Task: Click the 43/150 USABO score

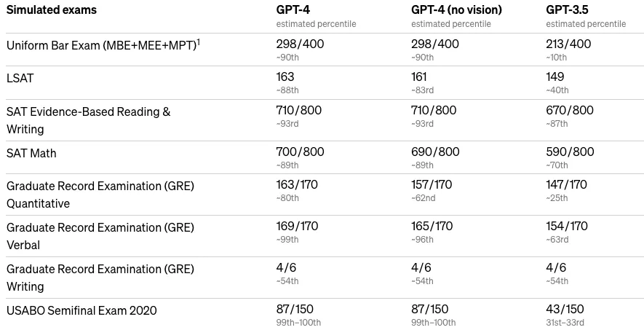Action: (x=566, y=310)
